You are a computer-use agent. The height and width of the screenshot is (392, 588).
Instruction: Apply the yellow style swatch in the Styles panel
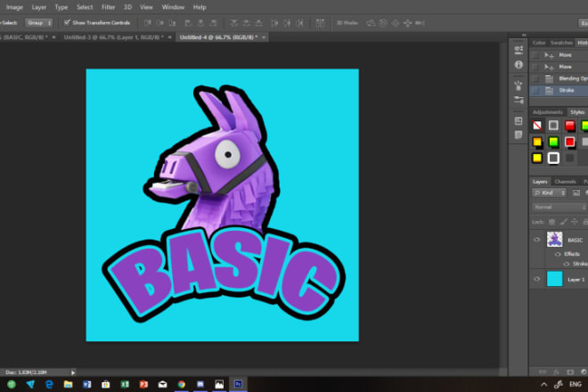pyautogui.click(x=537, y=158)
